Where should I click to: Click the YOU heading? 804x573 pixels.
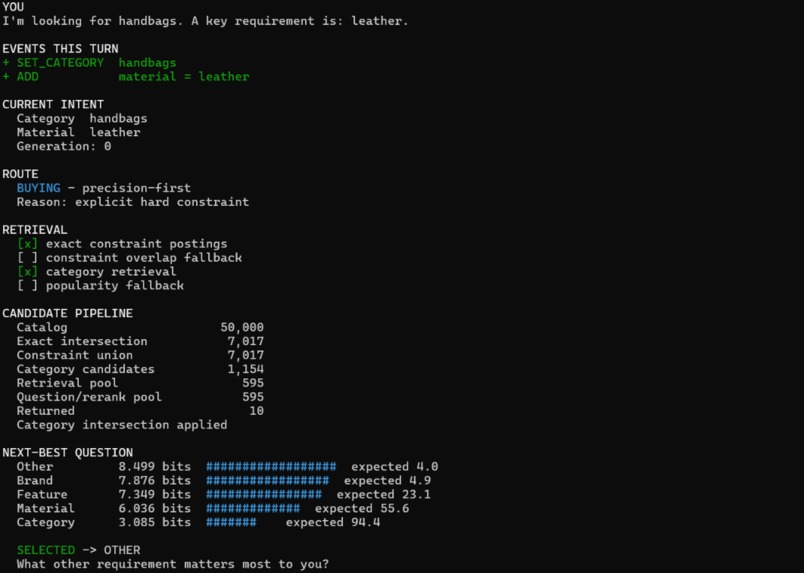pyautogui.click(x=13, y=7)
